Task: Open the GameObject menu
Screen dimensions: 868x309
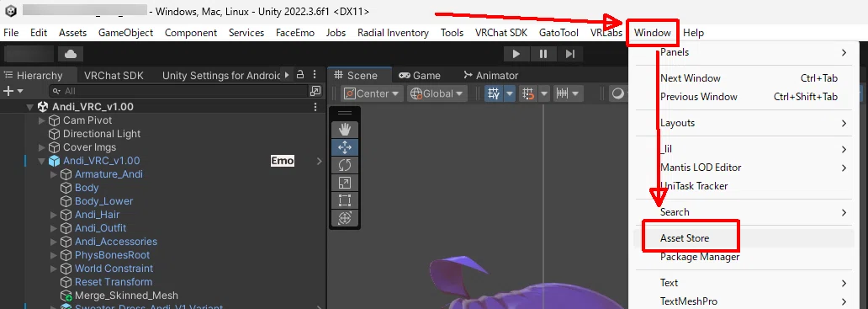Action: coord(125,33)
